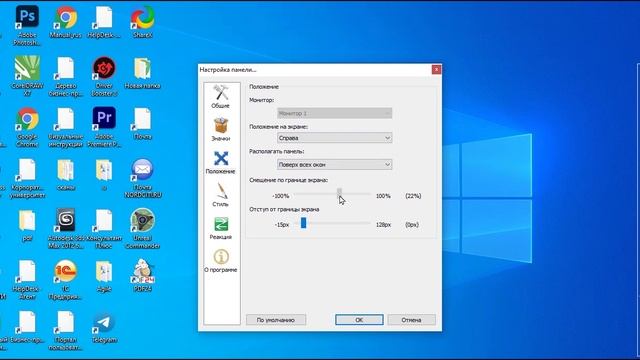
Task: Select the Agile folder on desktop
Action: [104, 276]
